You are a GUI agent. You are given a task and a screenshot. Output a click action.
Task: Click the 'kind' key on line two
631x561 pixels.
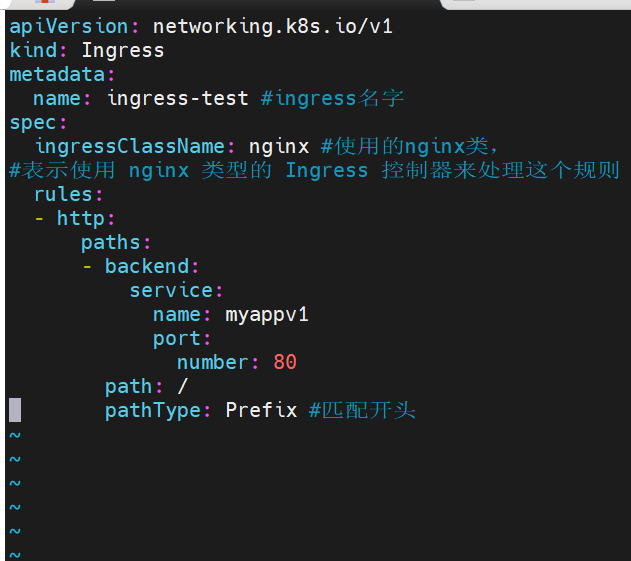(33, 50)
